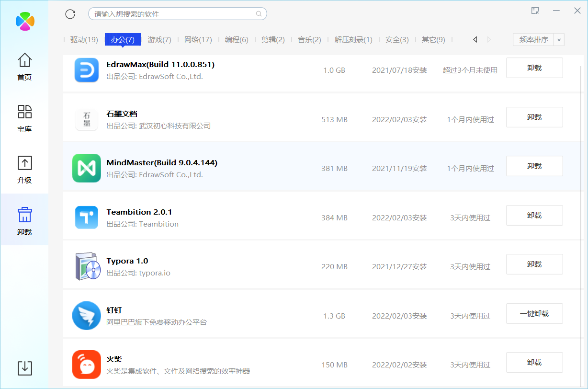This screenshot has width=588, height=389.
Task: Select the 办公(7) tab
Action: pyautogui.click(x=123, y=40)
